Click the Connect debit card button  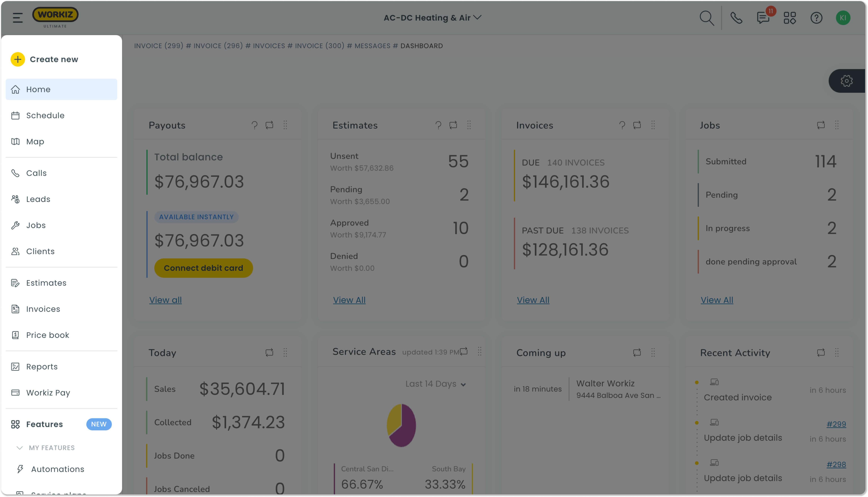click(203, 268)
